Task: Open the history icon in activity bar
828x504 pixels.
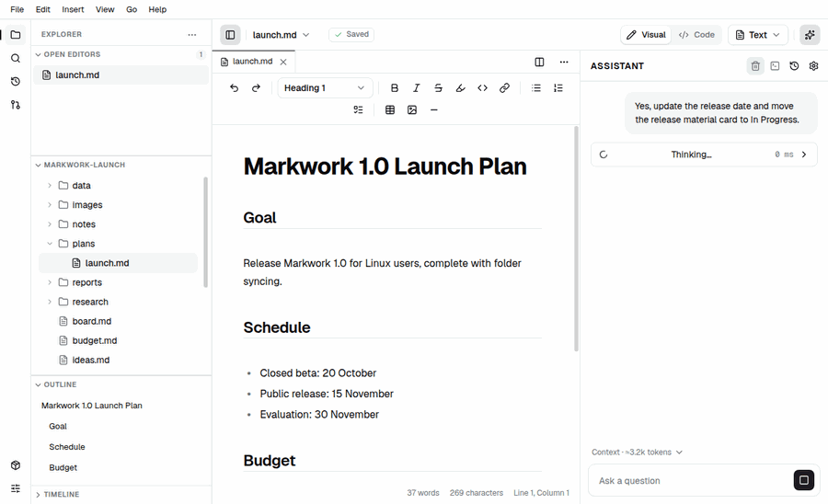Action: coord(16,81)
